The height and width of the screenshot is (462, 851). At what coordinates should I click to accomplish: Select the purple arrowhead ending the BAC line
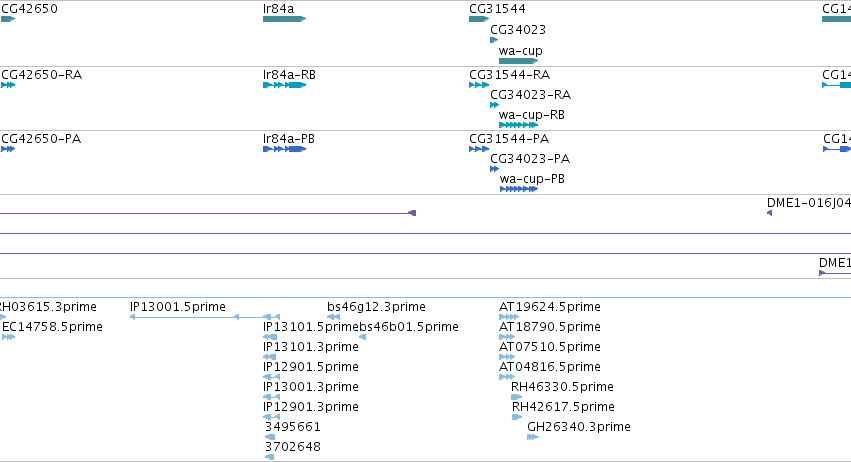412,213
